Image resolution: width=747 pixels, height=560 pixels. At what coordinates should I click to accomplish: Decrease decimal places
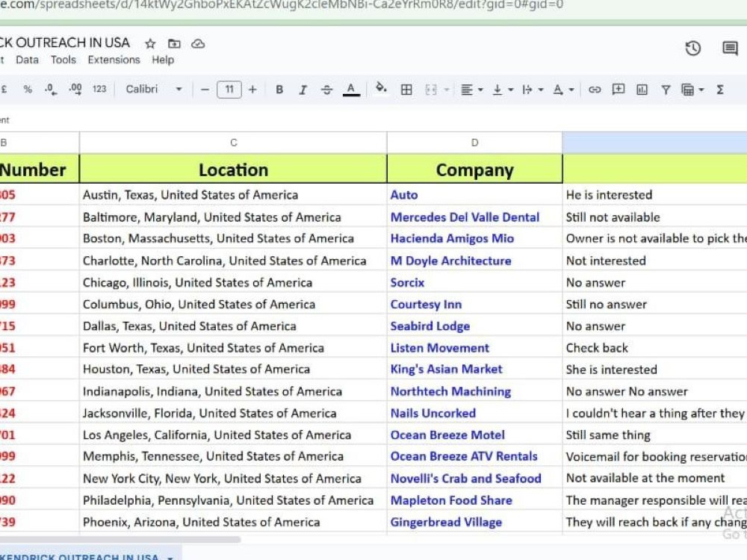coord(51,89)
